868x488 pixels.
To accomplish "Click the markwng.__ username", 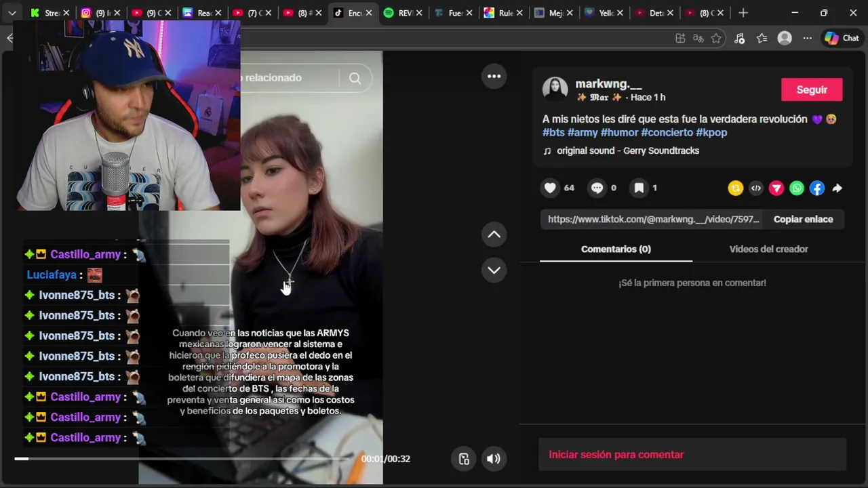I will 608,84.
